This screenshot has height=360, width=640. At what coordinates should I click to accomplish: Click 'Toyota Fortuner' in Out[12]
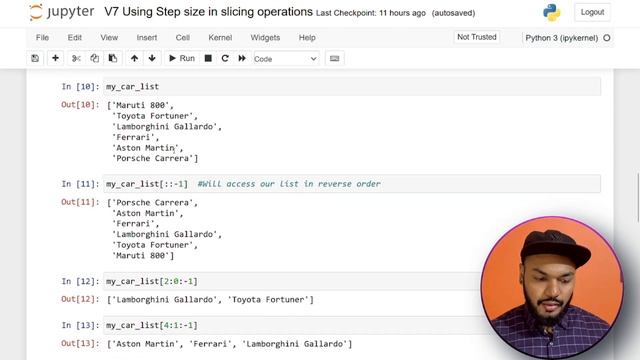[268, 300]
